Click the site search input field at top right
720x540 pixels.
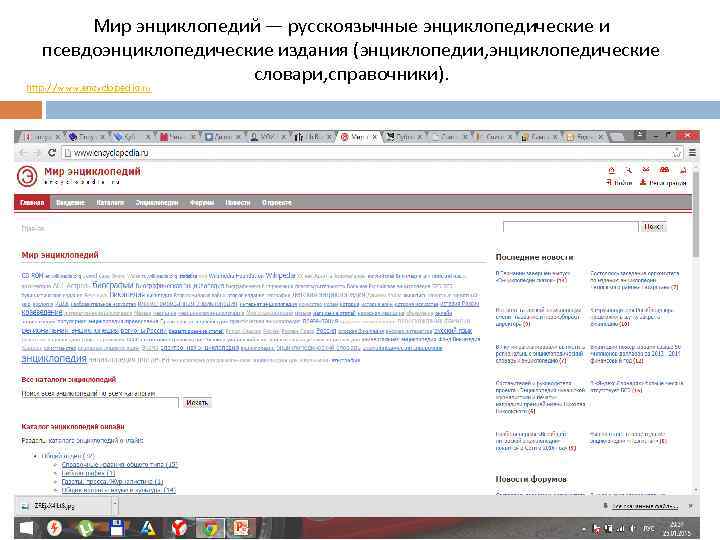click(570, 227)
